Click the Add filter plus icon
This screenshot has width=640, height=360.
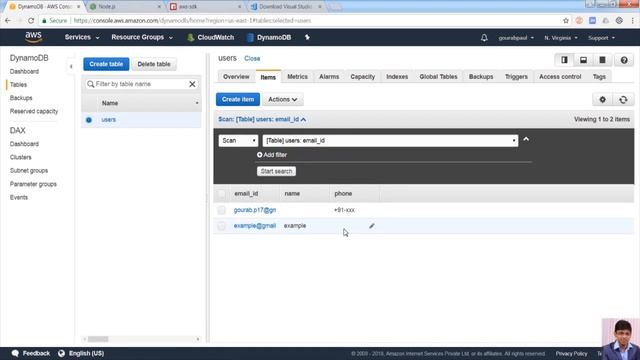260,155
